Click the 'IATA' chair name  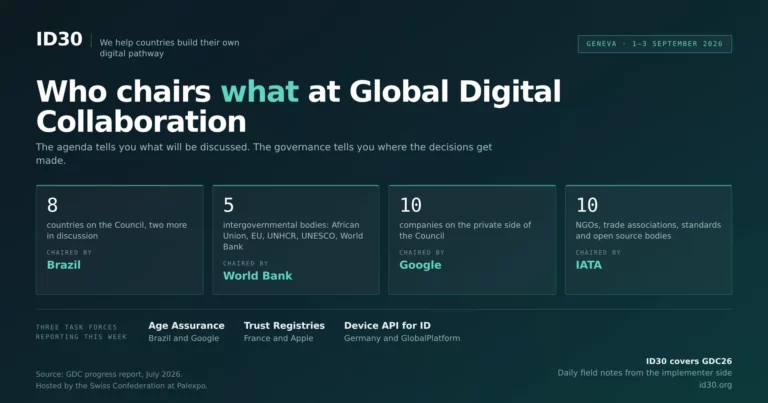pyautogui.click(x=589, y=265)
